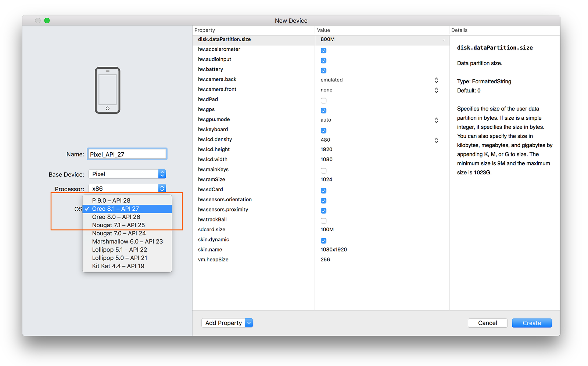Uncheck the hw.accelerometer checkbox
The image size is (588, 366).
323,50
